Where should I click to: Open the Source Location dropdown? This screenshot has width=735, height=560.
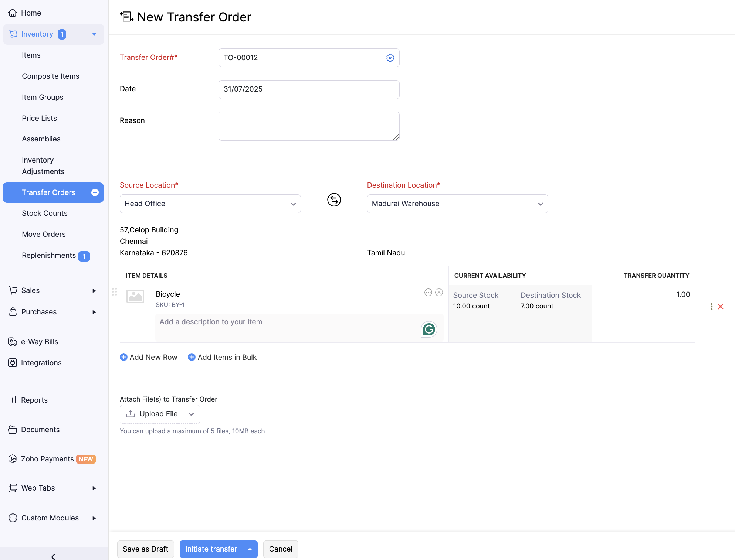(210, 204)
